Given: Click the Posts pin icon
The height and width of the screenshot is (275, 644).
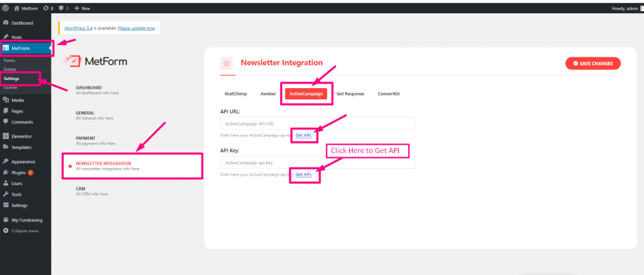Looking at the screenshot, I should [6, 37].
